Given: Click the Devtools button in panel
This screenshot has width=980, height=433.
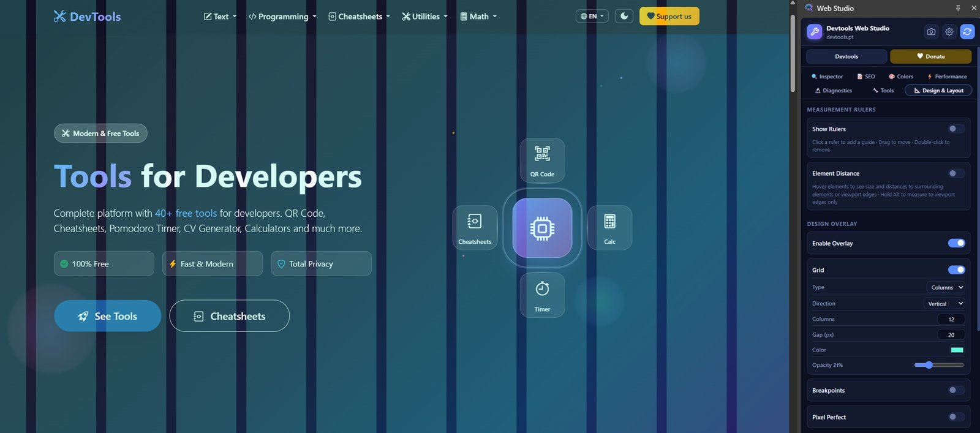Looking at the screenshot, I should pyautogui.click(x=846, y=56).
